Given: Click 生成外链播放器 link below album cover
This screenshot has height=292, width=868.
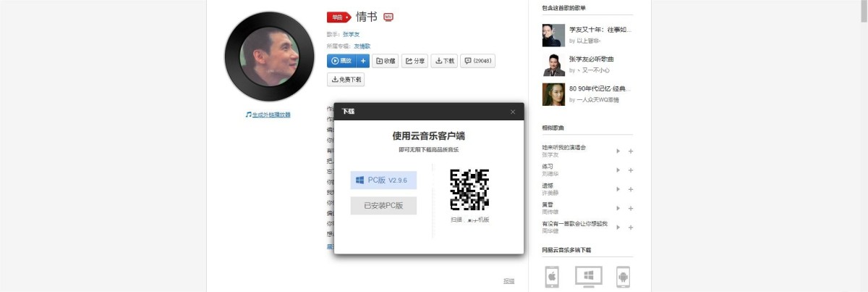Looking at the screenshot, I should click(268, 114).
